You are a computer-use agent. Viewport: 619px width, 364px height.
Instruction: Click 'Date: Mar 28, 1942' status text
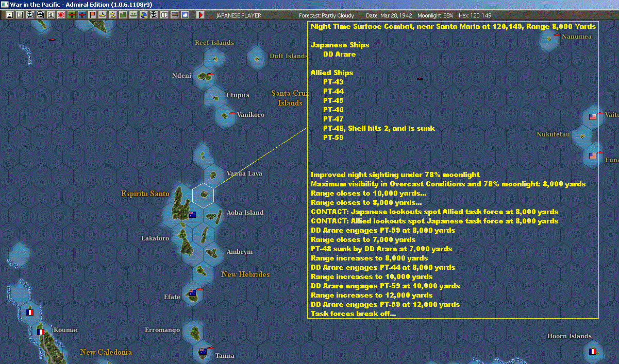coord(389,15)
